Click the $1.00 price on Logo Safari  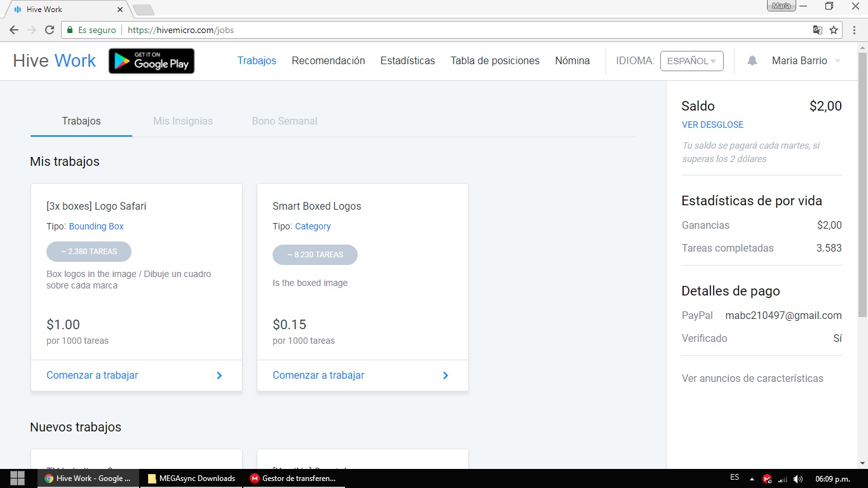pyautogui.click(x=63, y=325)
